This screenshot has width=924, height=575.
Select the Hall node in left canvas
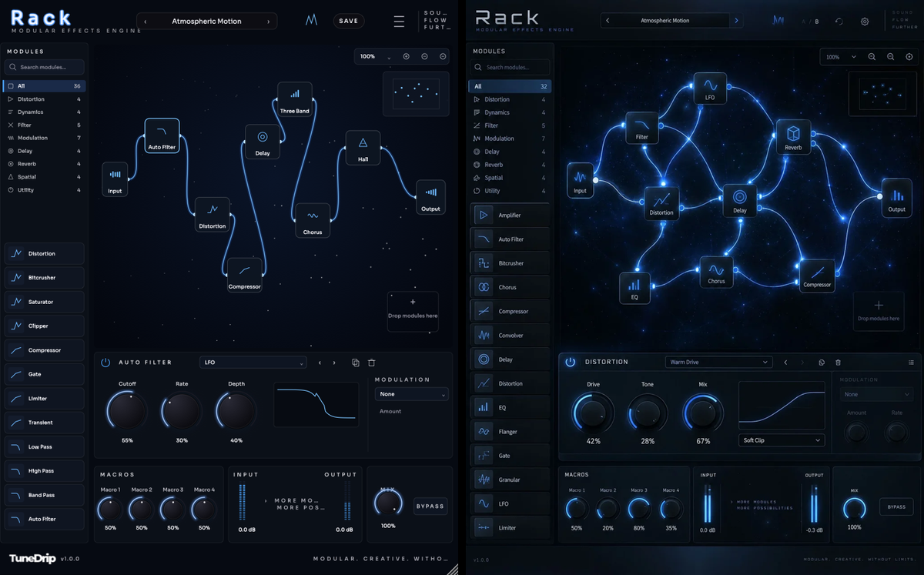coord(363,148)
